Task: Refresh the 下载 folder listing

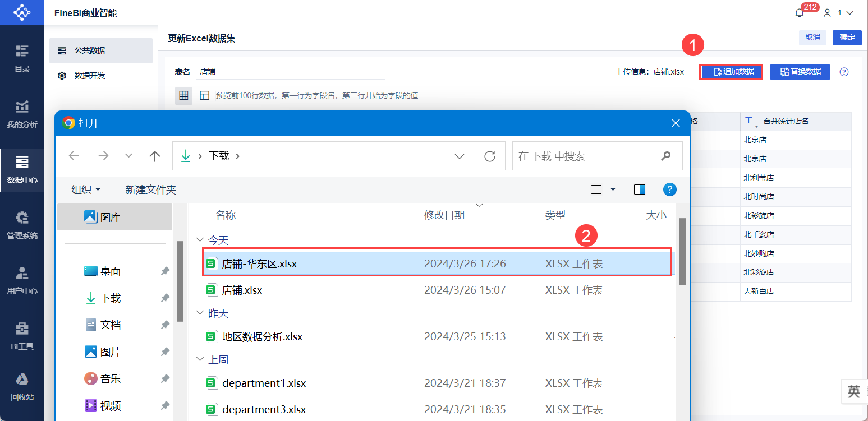Action: [490, 156]
